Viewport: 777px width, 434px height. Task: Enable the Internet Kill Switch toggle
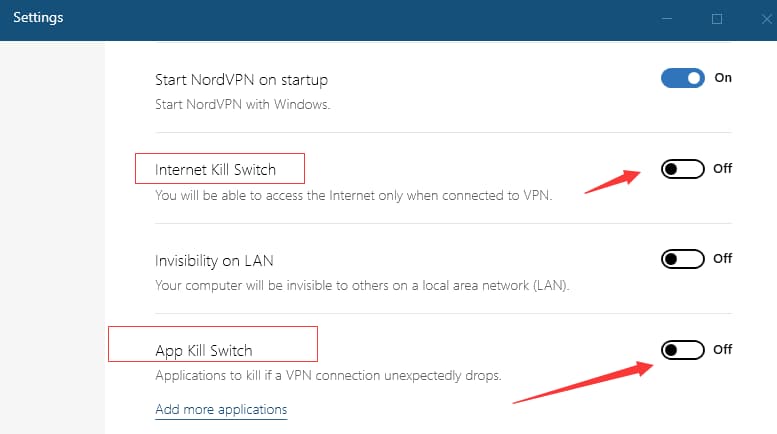(x=683, y=169)
